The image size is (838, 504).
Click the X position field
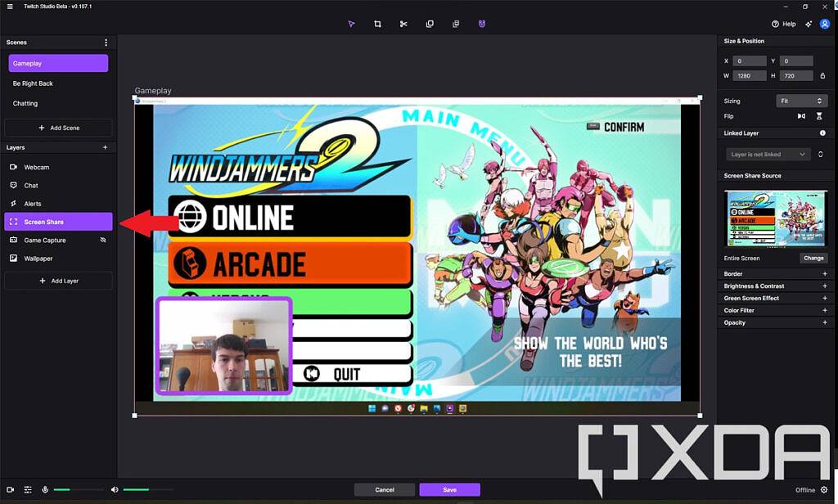click(x=749, y=61)
